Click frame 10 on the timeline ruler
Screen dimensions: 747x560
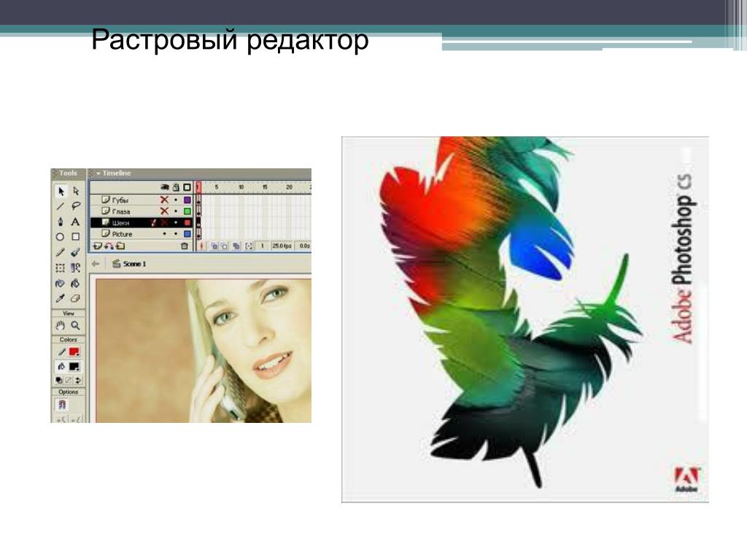241,187
